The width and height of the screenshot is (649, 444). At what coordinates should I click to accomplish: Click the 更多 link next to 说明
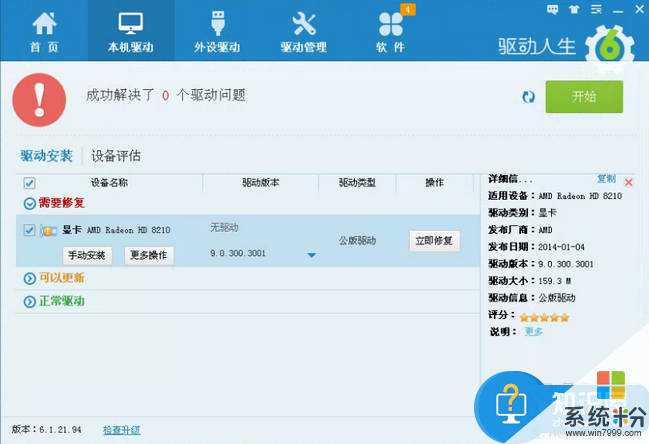click(534, 331)
